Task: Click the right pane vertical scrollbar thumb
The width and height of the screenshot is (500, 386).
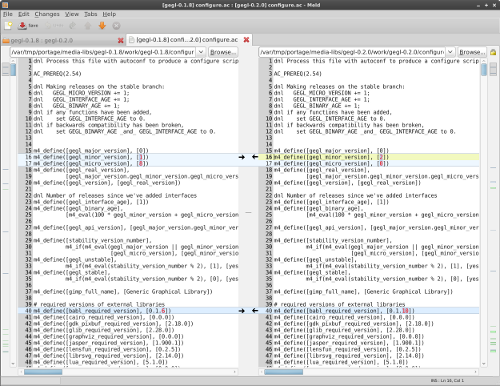Action: tap(484, 70)
